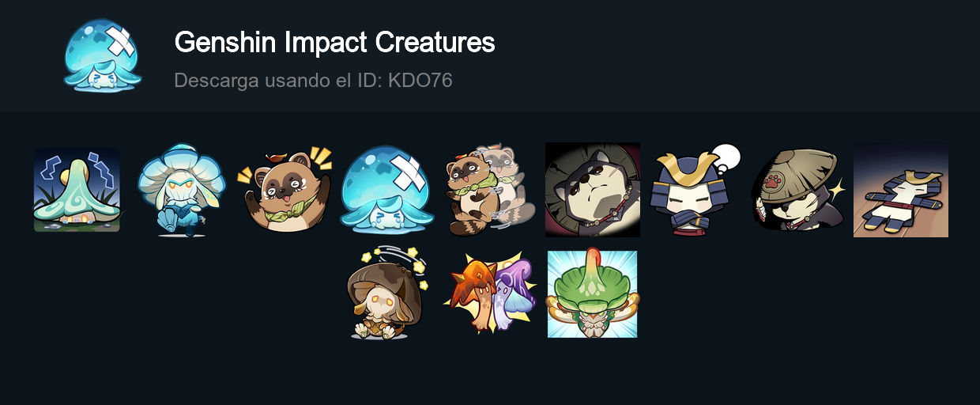The height and width of the screenshot is (405, 980).
Task: Select the orange and purple fungi sticker
Action: 490,294
